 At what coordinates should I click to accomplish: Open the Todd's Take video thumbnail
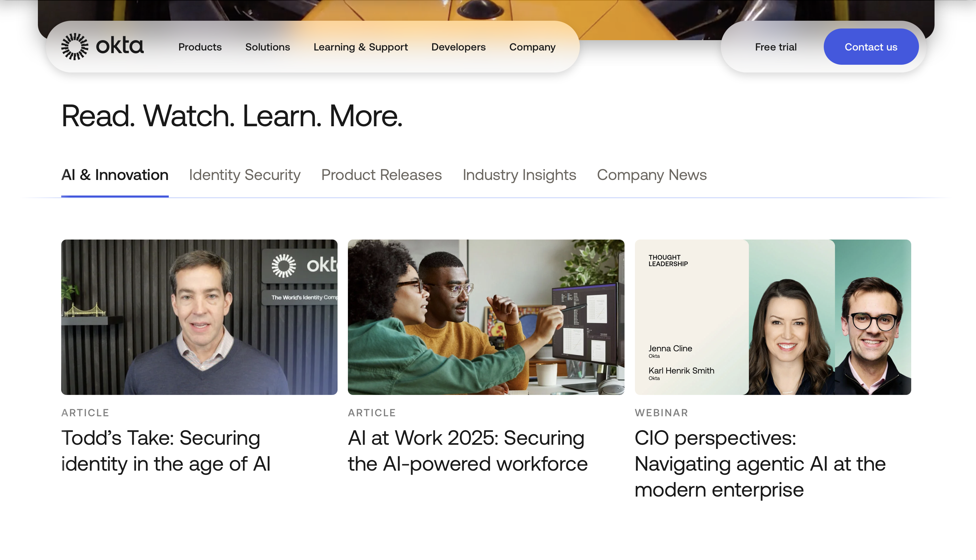coord(199,317)
